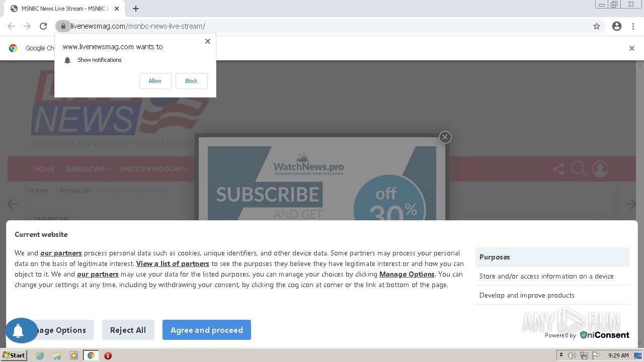This screenshot has width=644, height=362.
Task: Click the first 'our partners' link
Action: point(61,253)
